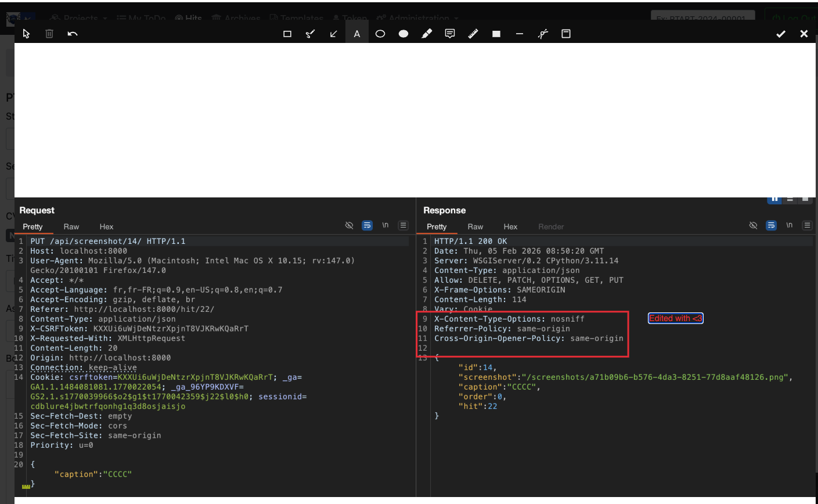Click the response '"order":0,' JSON line
The width and height of the screenshot is (818, 504).
coord(482,397)
